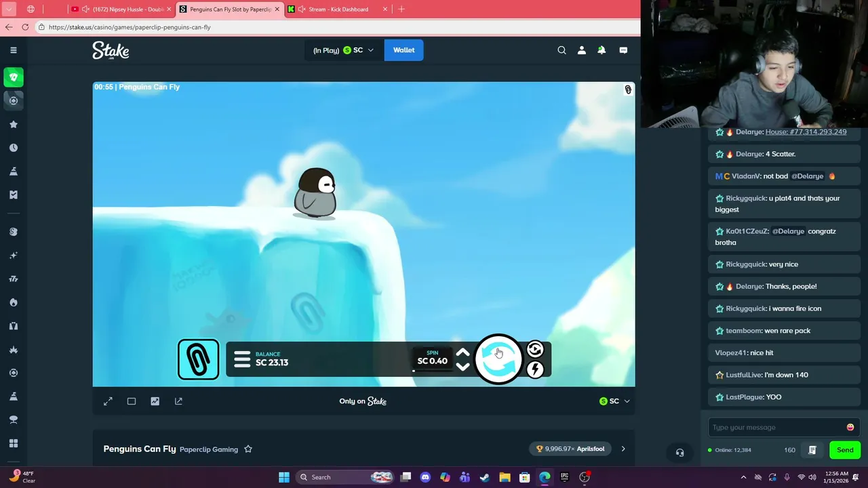Mute the Kick Dashboard tab audio icon

[x=302, y=9]
